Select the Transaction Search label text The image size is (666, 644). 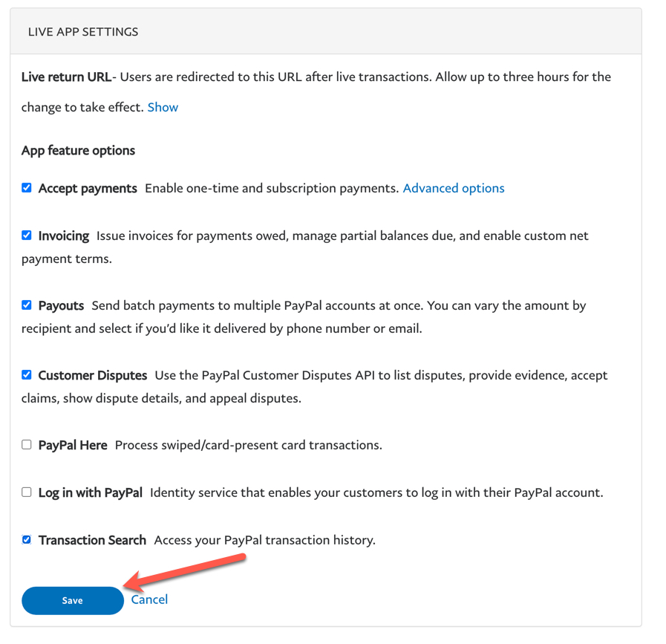[92, 539]
